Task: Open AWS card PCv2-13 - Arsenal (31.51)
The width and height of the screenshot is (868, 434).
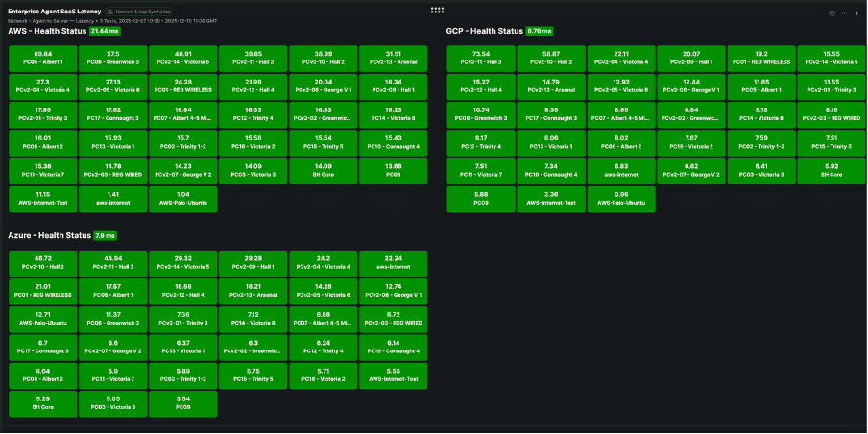Action: [x=394, y=59]
